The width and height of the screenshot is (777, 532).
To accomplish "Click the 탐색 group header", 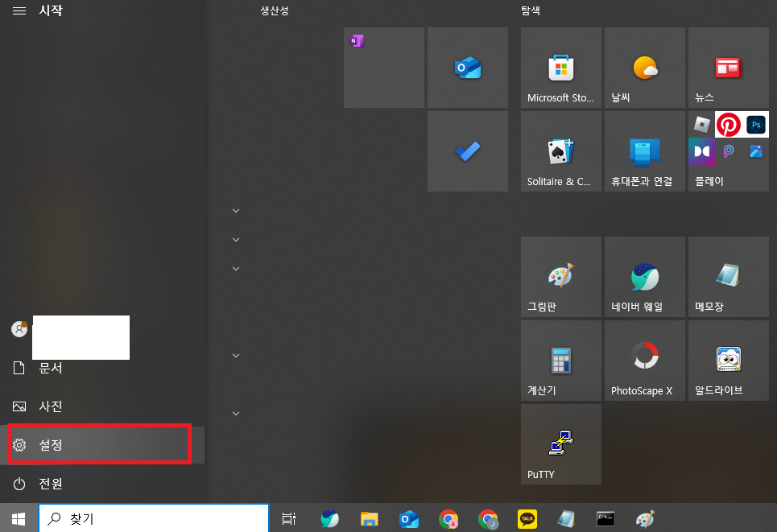I will pos(531,10).
